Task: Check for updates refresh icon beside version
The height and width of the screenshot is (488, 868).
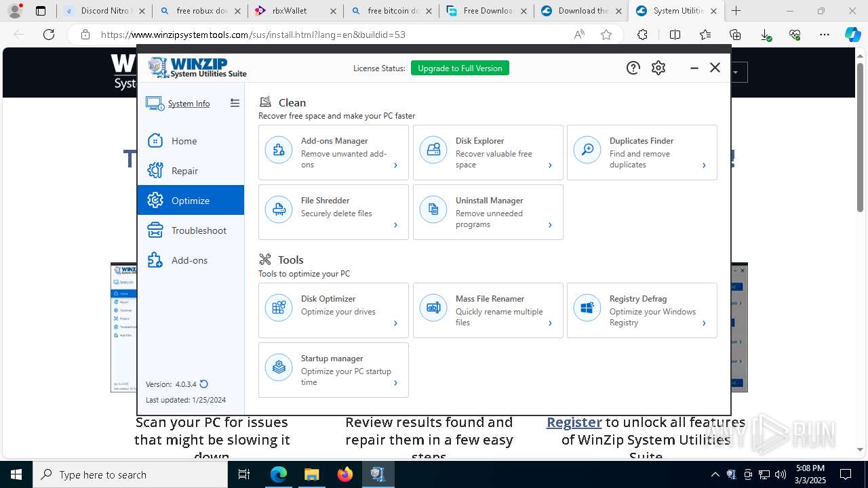Action: (x=203, y=384)
